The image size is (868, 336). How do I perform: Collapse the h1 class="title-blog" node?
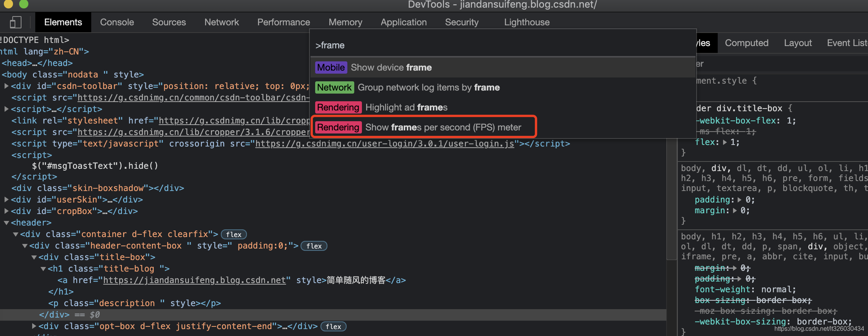pyautogui.click(x=43, y=268)
